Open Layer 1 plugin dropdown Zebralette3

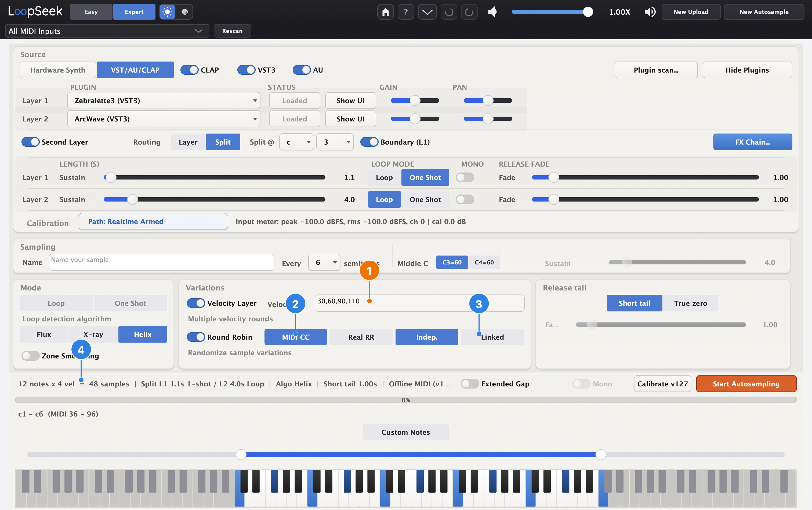click(x=164, y=100)
